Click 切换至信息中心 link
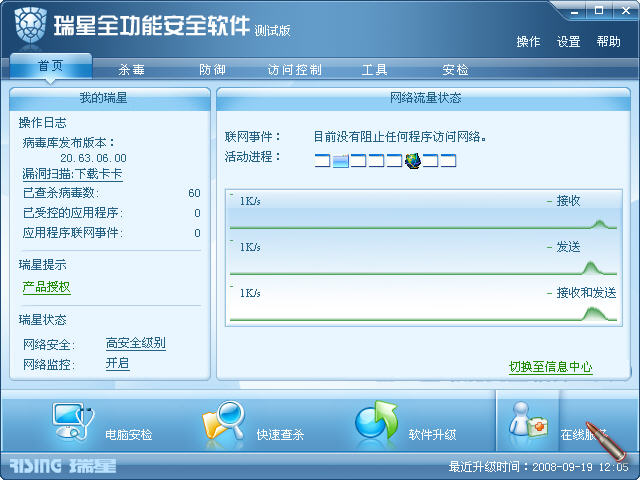 (551, 367)
